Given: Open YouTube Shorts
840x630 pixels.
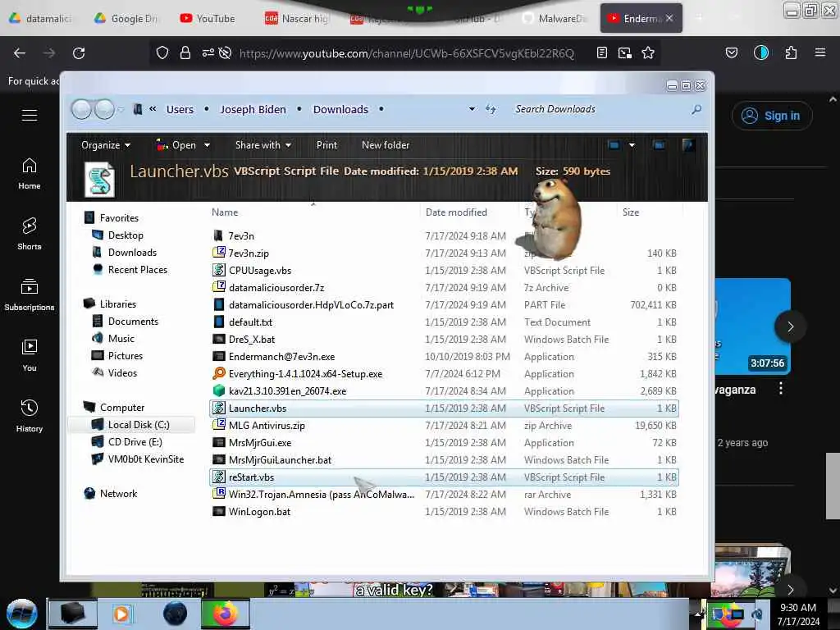Looking at the screenshot, I should (30, 234).
